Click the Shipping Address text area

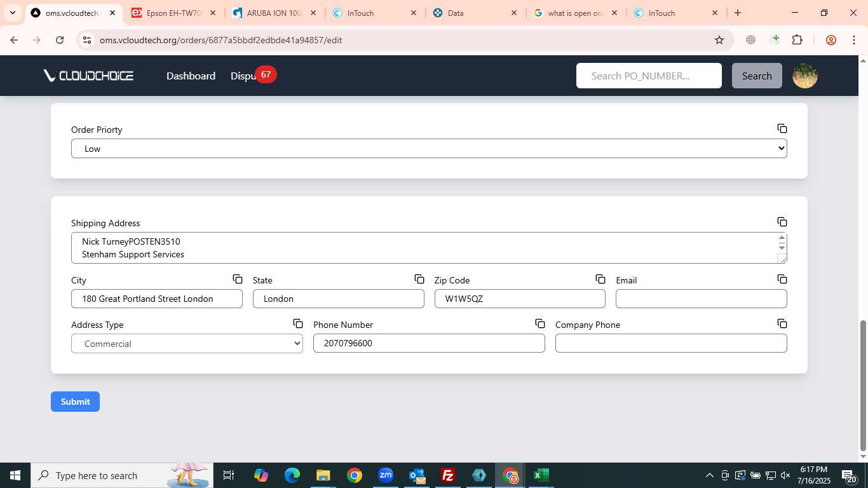point(429,248)
